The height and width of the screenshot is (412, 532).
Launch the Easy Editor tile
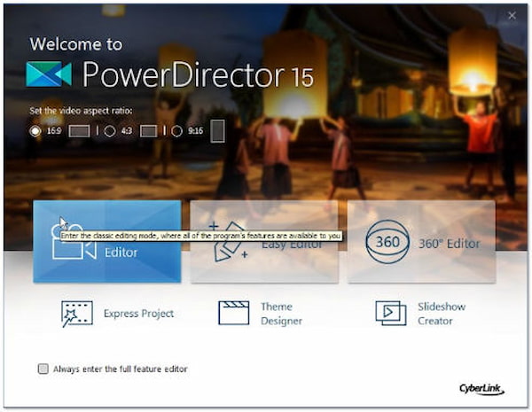coord(264,241)
